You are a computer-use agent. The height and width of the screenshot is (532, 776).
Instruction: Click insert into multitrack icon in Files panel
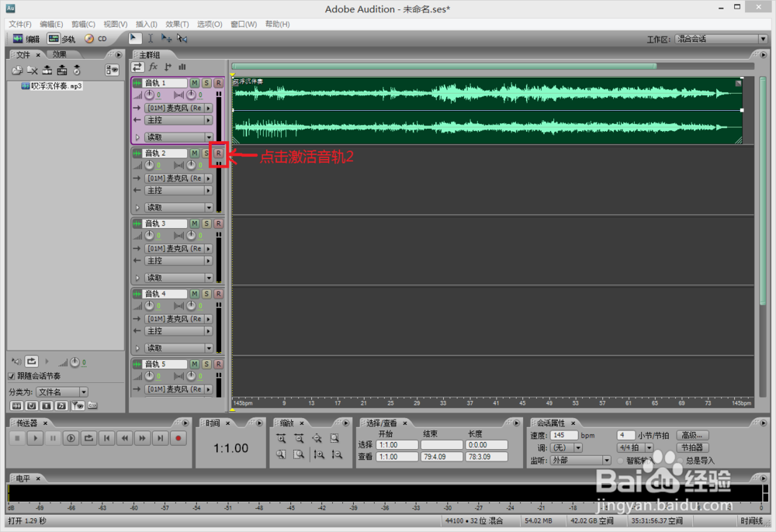(x=47, y=71)
